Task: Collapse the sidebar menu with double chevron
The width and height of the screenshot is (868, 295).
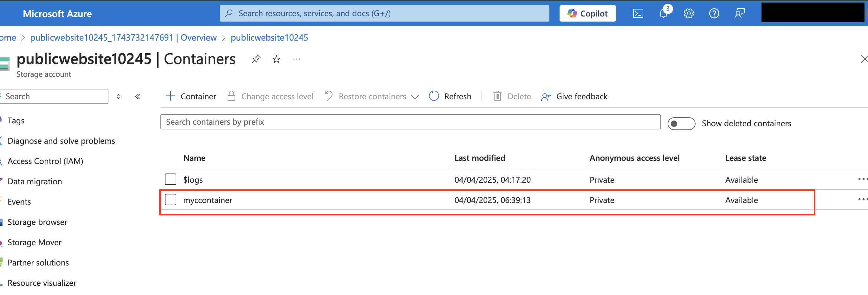Action: [x=138, y=96]
